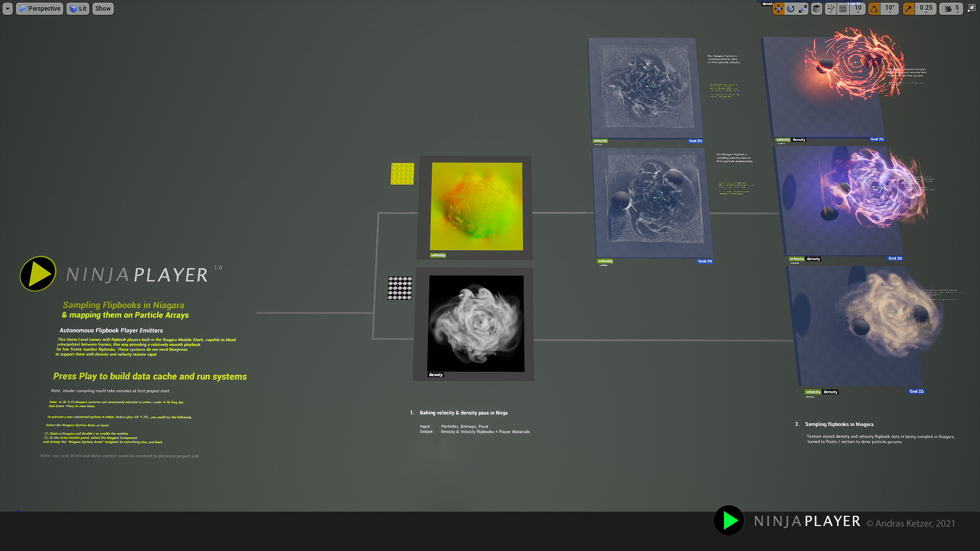The height and width of the screenshot is (551, 980).
Task: Open camera speed 5 setting
Action: point(951,9)
